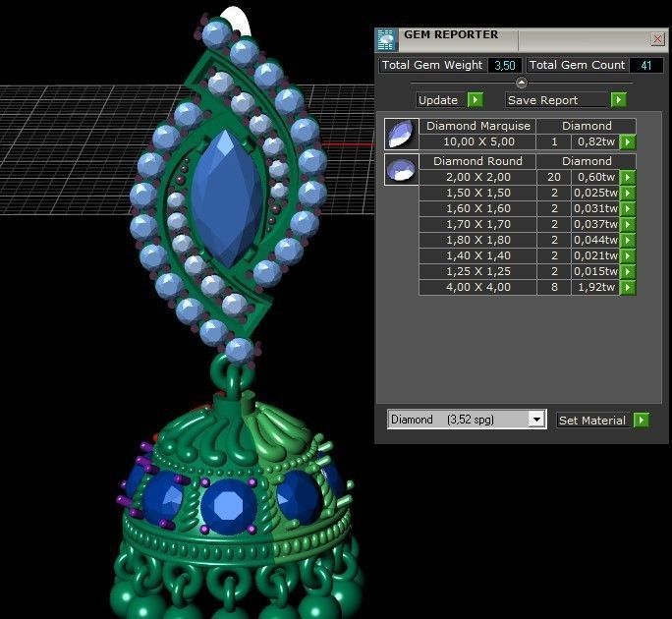Click the Gem Reporter panel icon
Screen dimensions: 672x619
[x=386, y=39]
